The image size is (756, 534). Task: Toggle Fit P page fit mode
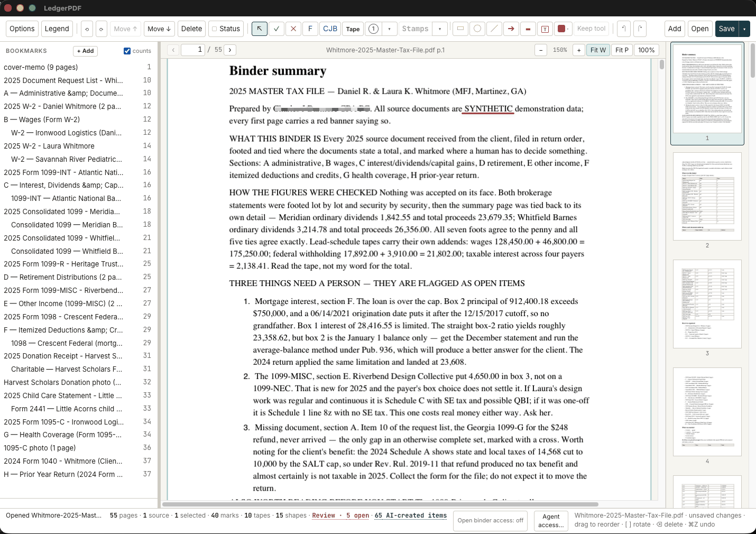[622, 50]
